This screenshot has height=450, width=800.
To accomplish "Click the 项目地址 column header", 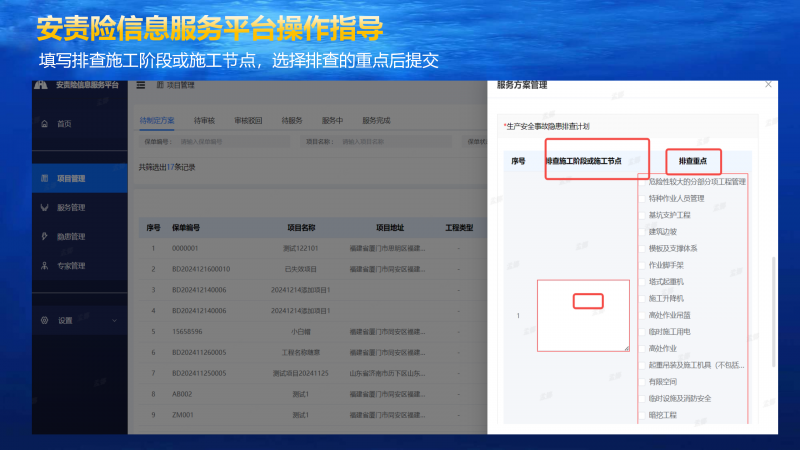I will pyautogui.click(x=390, y=228).
